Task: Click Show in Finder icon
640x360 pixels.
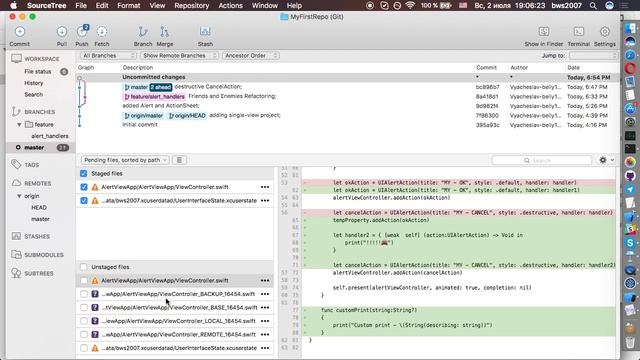Action: pos(544,32)
